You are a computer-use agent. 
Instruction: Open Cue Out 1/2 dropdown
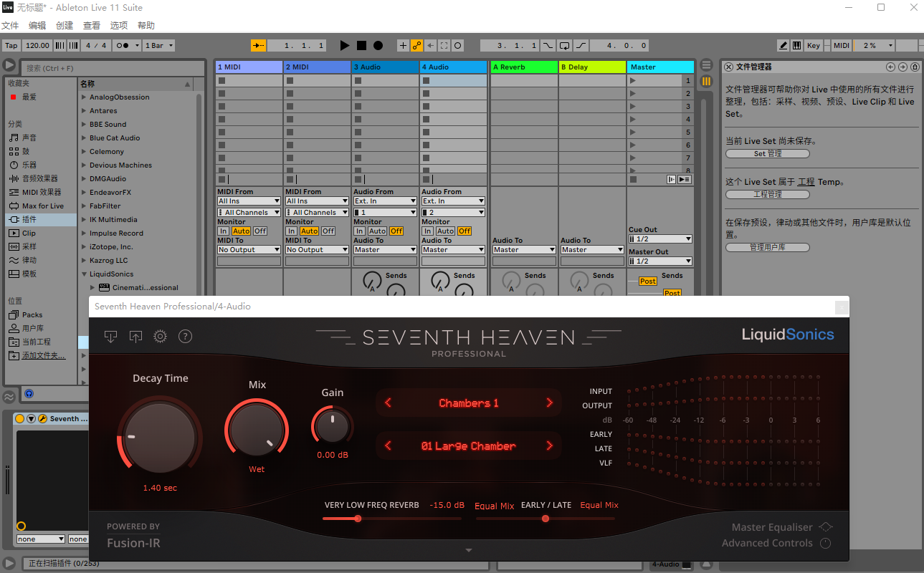tap(660, 239)
